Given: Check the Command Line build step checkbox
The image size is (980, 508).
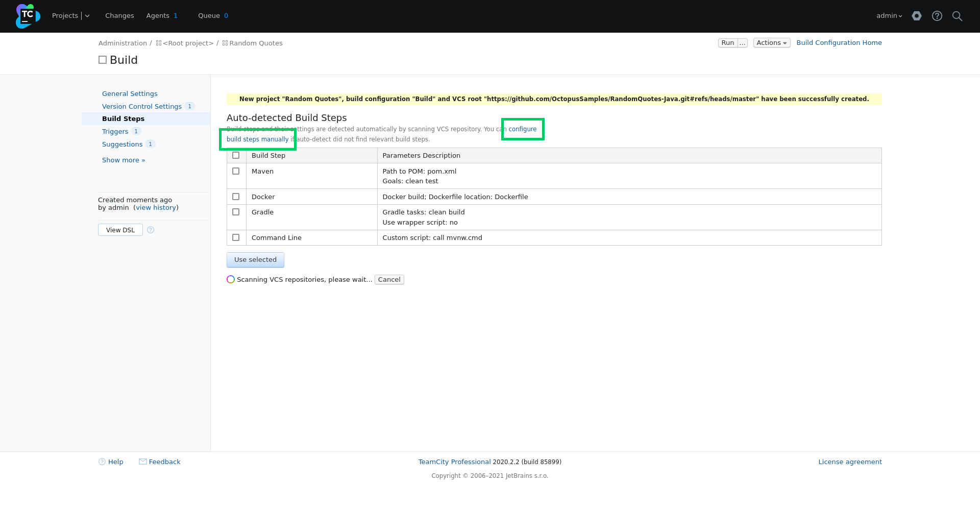Looking at the screenshot, I should [236, 237].
